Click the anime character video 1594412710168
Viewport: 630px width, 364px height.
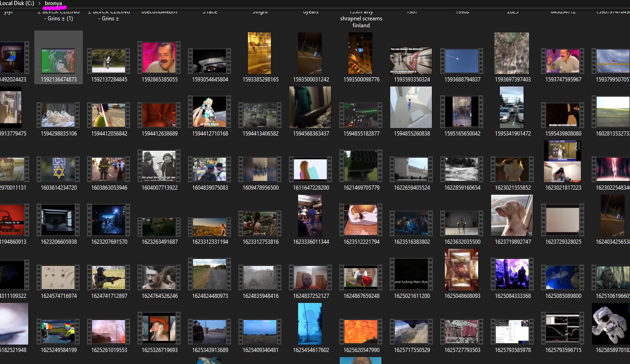click(210, 111)
